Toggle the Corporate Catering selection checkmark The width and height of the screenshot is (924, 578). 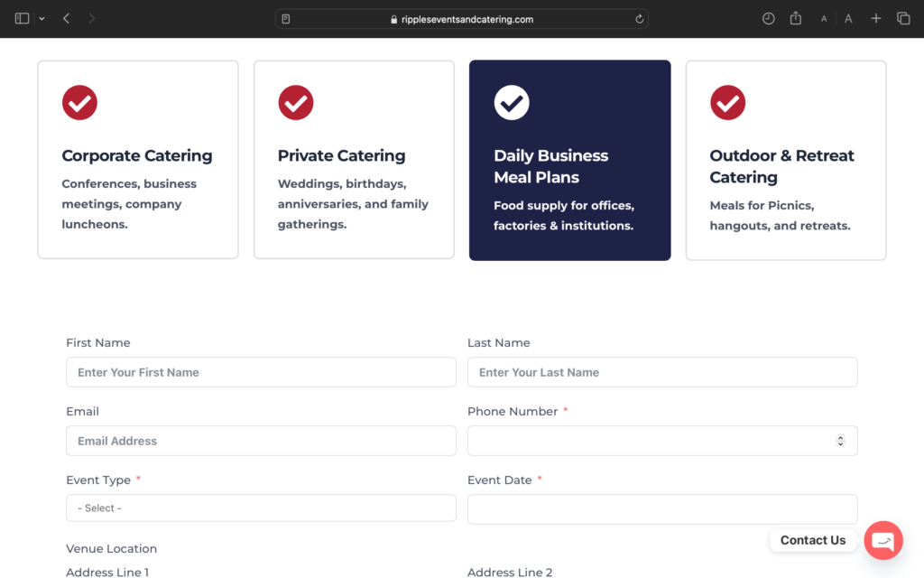tap(79, 103)
